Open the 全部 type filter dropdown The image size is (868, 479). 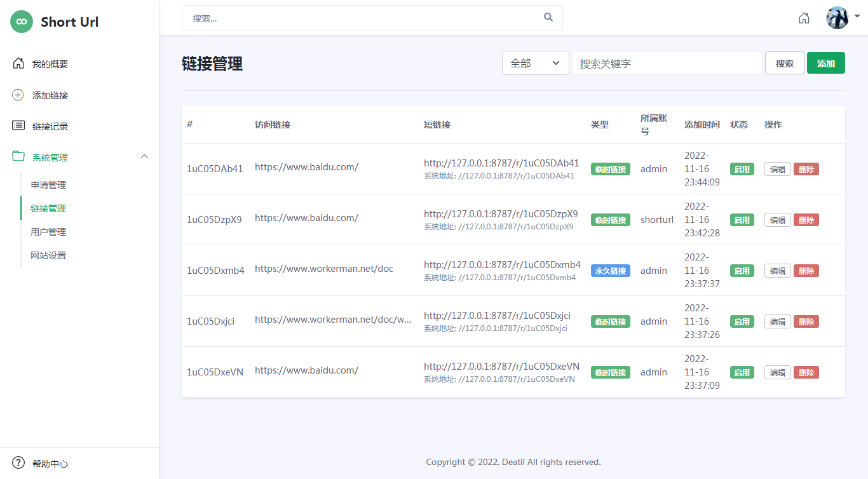pos(535,63)
